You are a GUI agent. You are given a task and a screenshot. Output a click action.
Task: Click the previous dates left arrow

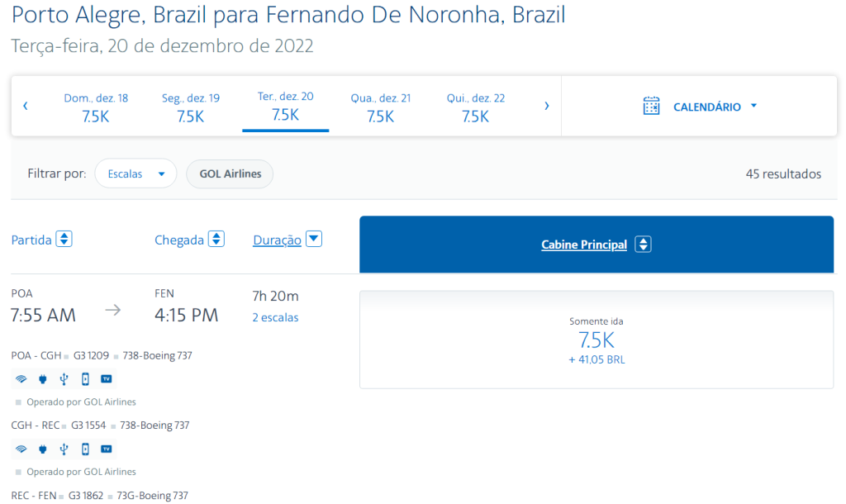click(26, 106)
